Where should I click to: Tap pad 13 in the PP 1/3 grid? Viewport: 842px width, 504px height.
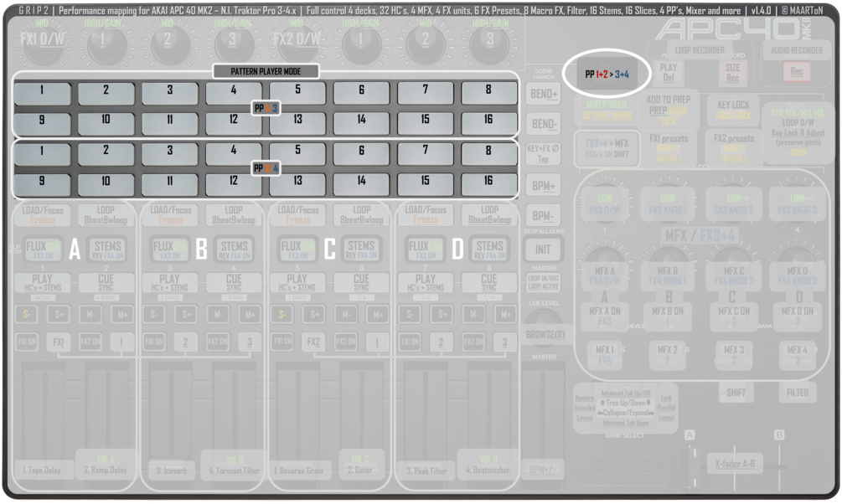pyautogui.click(x=297, y=123)
